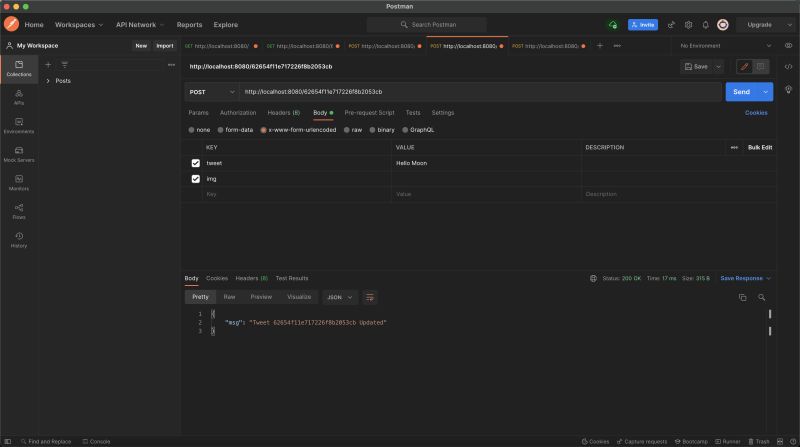Toggle word wrap icon in response toolbar

click(370, 297)
